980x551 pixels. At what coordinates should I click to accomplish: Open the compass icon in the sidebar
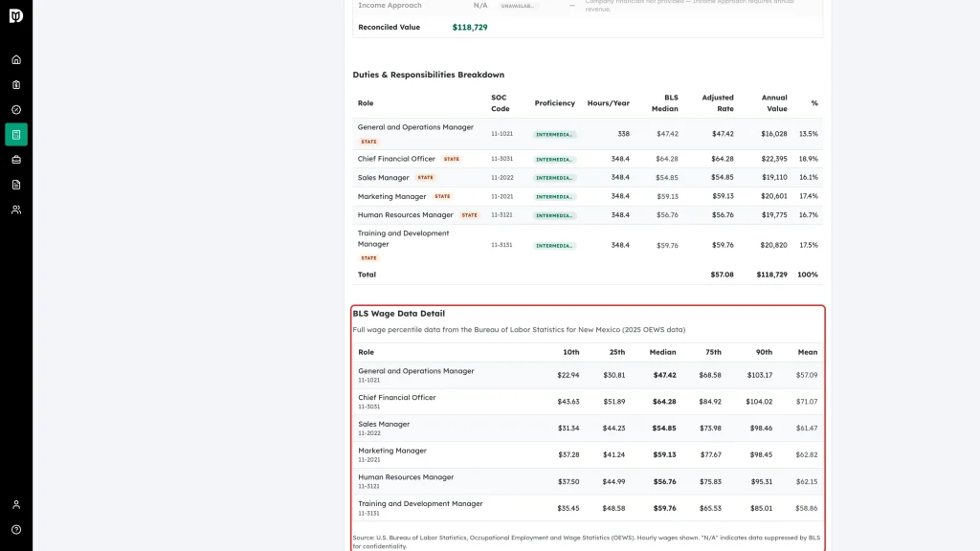[16, 110]
